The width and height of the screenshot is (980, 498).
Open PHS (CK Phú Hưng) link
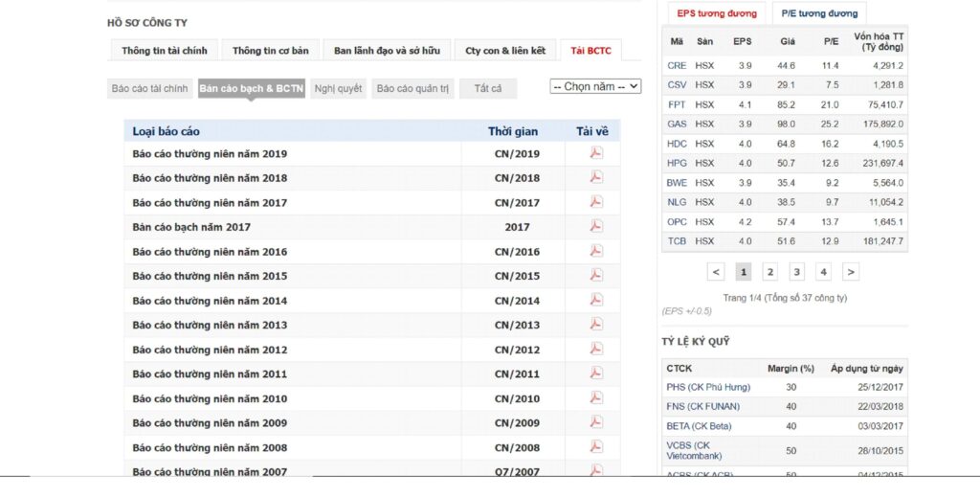[708, 387]
